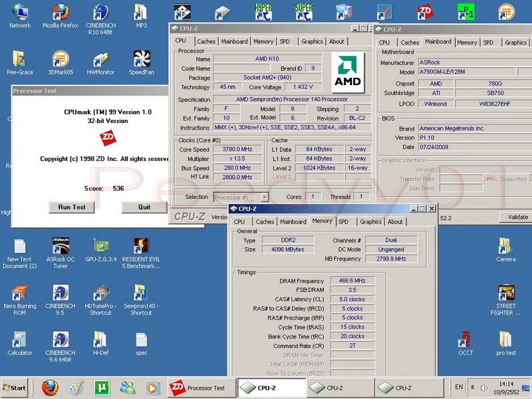Open the Graphics tab in the CPU-Z processor window
Viewport: 532px width, 399px height.
(312, 41)
